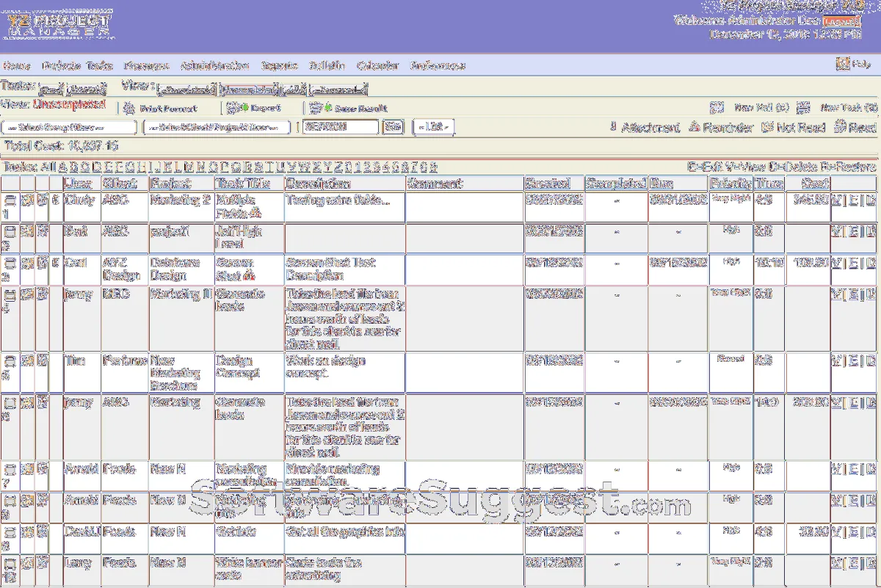Tick the checkbox for task row 8
The height and width of the screenshot is (588, 881).
pos(10,501)
